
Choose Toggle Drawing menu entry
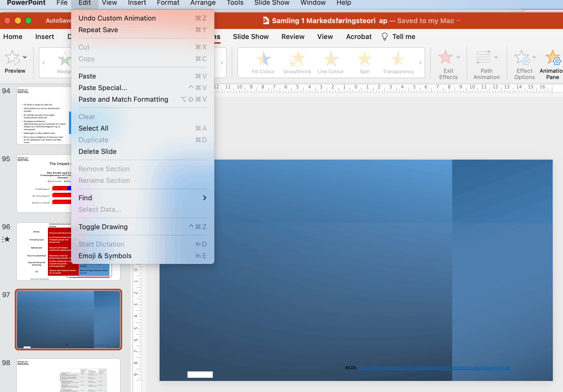142,227
